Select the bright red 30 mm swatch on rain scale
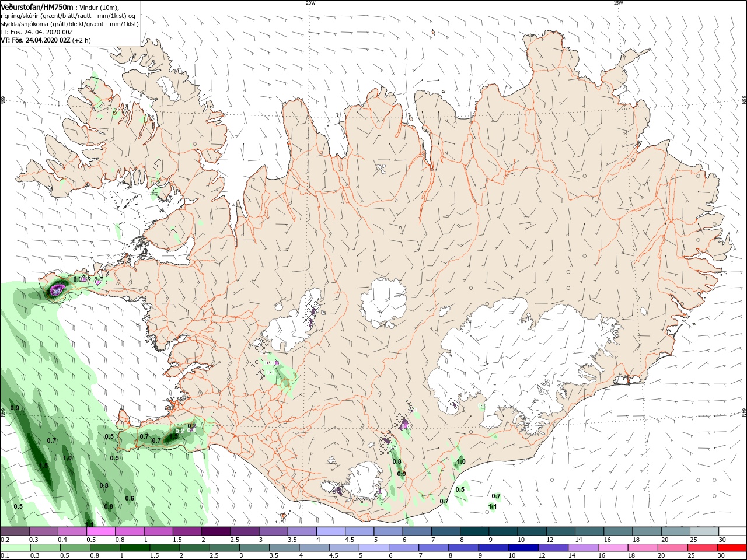The width and height of the screenshot is (747, 560). [732, 548]
